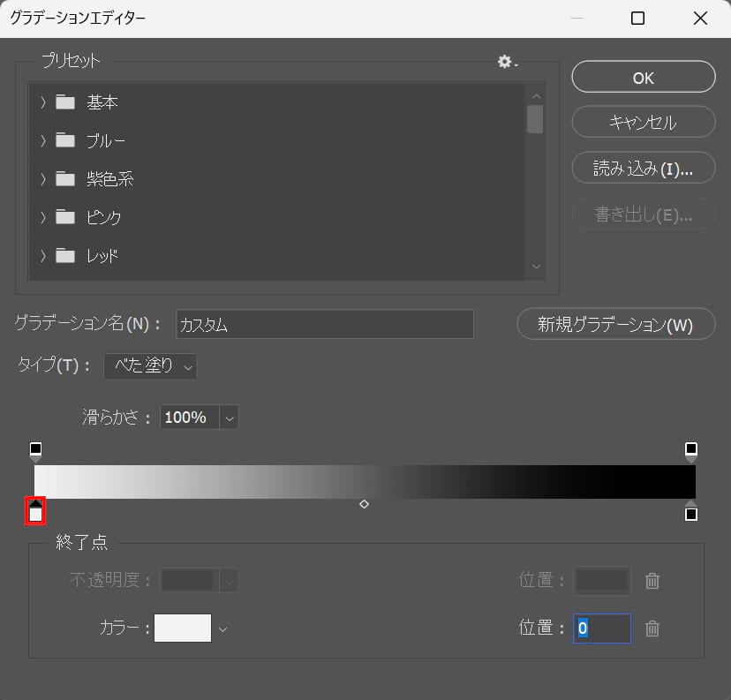
Task: Open the preset options gear menu
Action: pos(505,62)
